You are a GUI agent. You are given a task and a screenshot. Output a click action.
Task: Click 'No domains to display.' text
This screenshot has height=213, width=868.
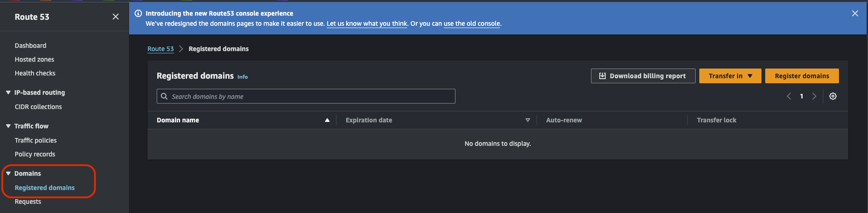[498, 144]
